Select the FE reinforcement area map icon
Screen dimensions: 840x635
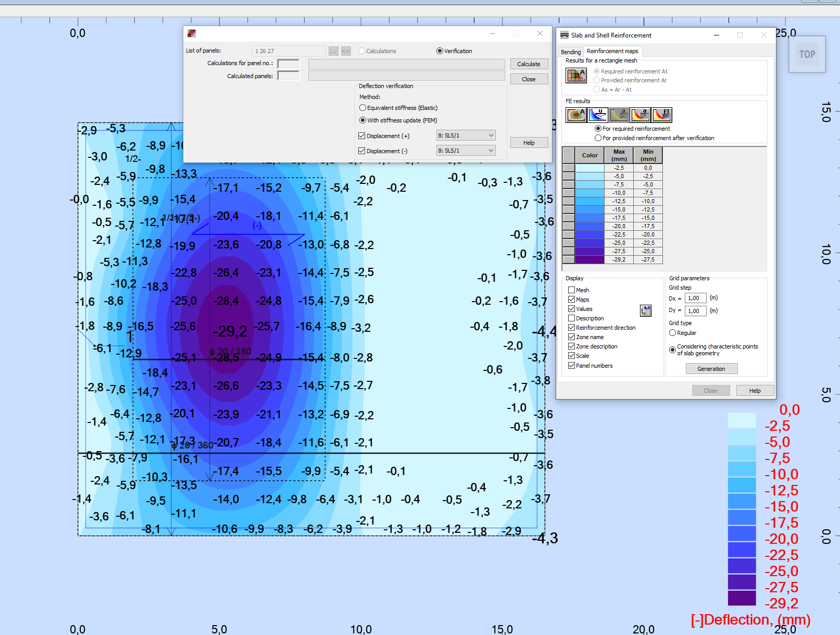(x=576, y=115)
